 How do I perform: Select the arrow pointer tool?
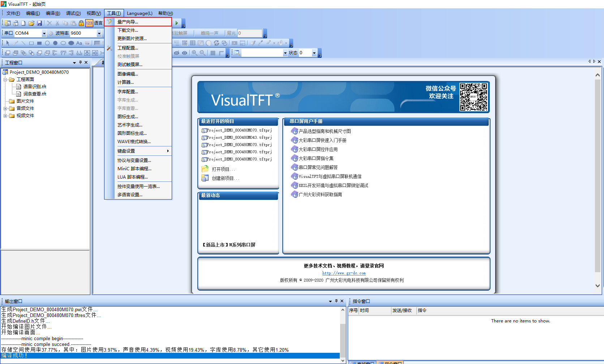click(x=8, y=43)
